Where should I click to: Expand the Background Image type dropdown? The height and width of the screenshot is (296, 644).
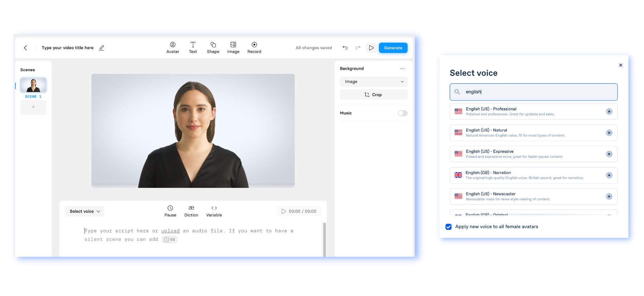pos(374,82)
